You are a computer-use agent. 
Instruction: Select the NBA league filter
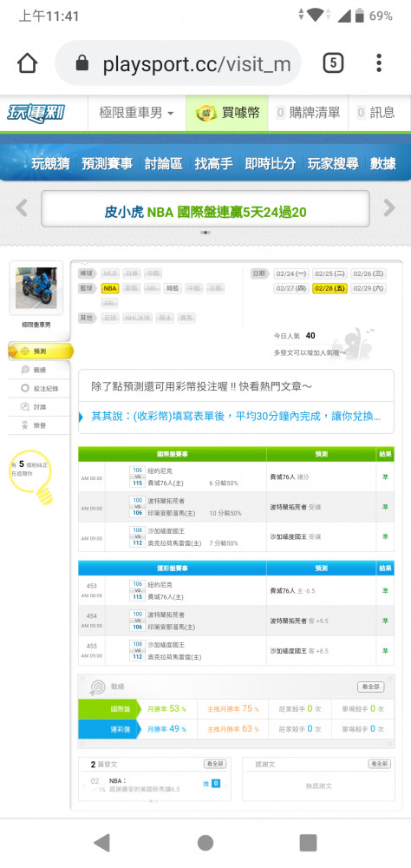coord(110,288)
